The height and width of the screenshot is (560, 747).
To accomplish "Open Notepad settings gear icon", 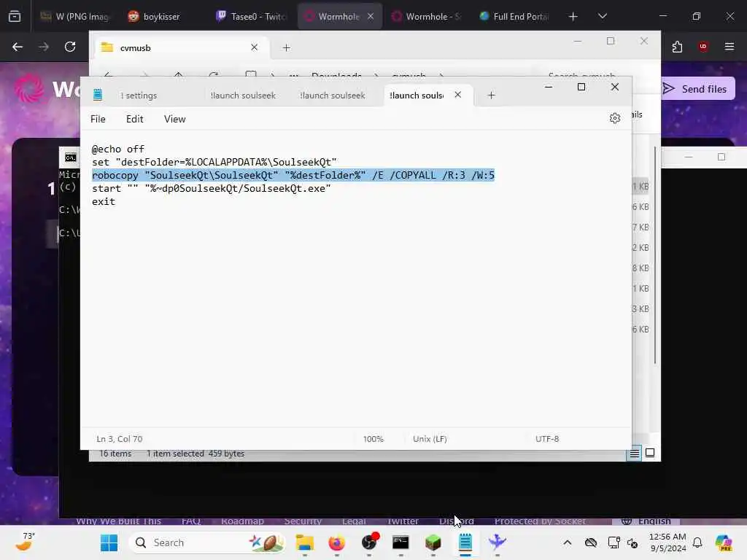I will tap(614, 118).
